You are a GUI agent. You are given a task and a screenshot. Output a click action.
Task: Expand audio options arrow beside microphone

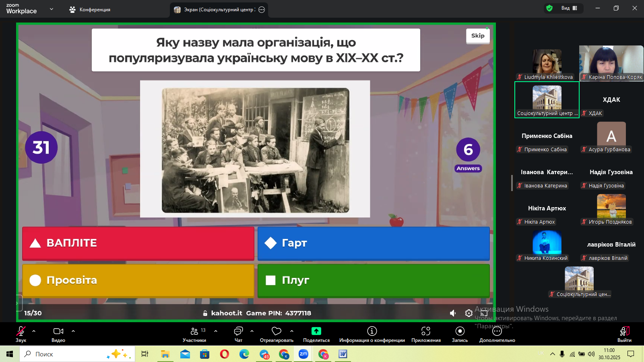click(34, 331)
